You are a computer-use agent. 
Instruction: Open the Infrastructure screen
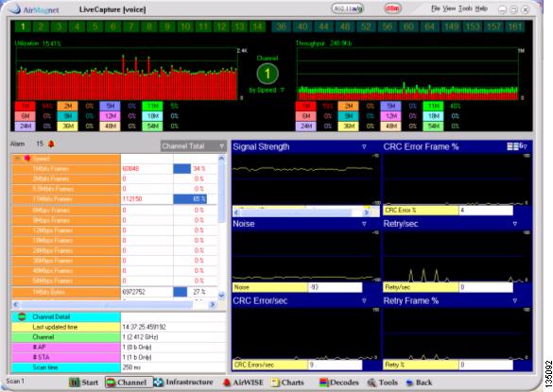tap(183, 383)
